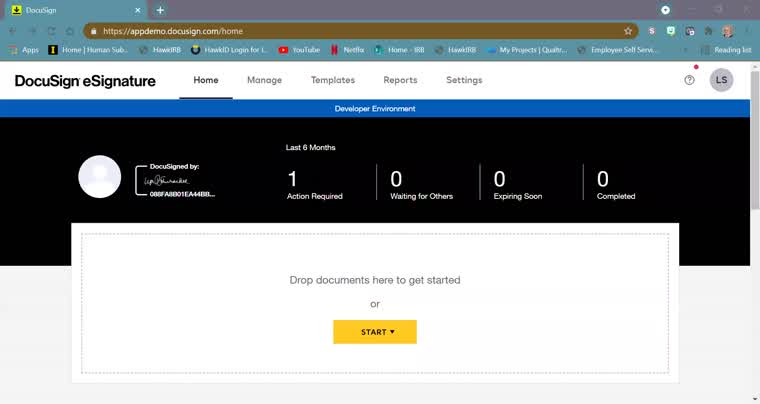Viewport: 760px width, 404px height.
Task: Open the Home tab in DocuSign
Action: pyautogui.click(x=206, y=80)
